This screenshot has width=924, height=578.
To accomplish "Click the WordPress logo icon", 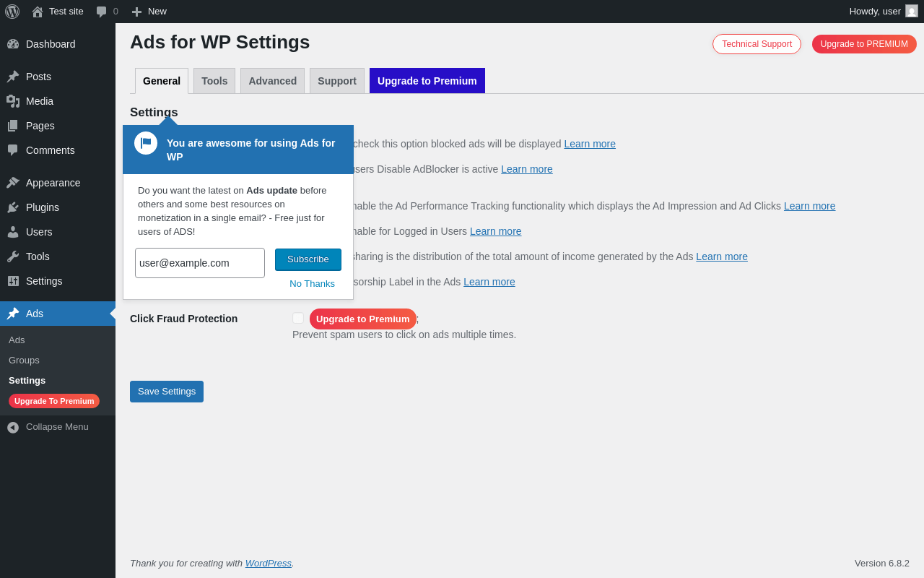I will [12, 12].
